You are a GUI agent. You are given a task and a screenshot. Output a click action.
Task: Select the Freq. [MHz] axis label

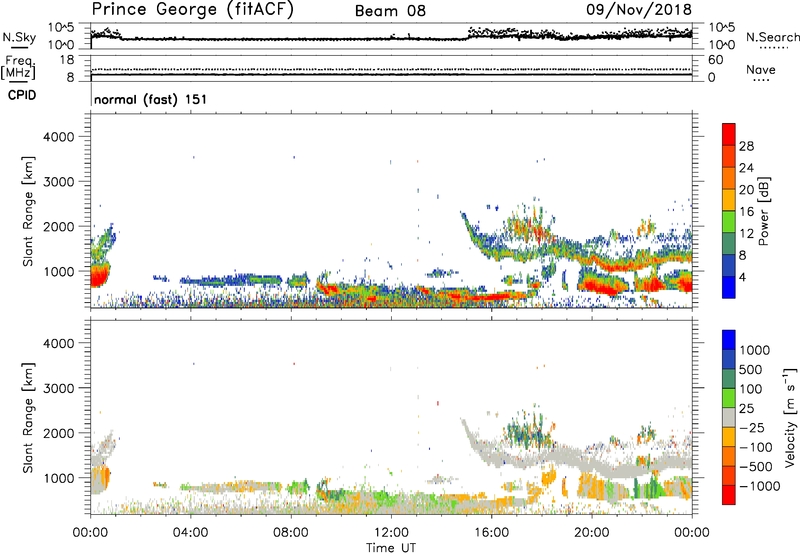[x=18, y=67]
